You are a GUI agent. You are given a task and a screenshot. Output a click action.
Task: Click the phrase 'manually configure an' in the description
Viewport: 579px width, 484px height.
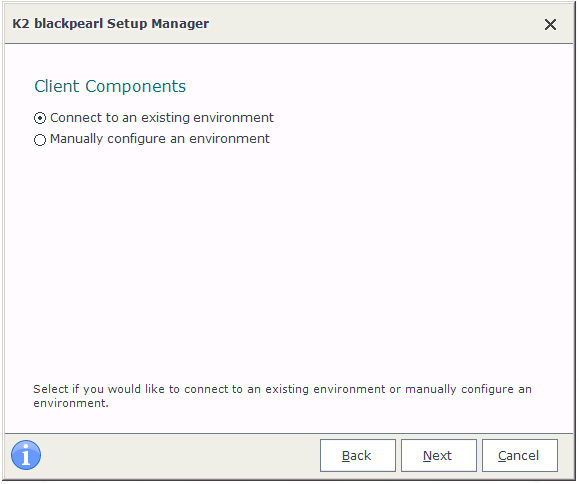469,389
